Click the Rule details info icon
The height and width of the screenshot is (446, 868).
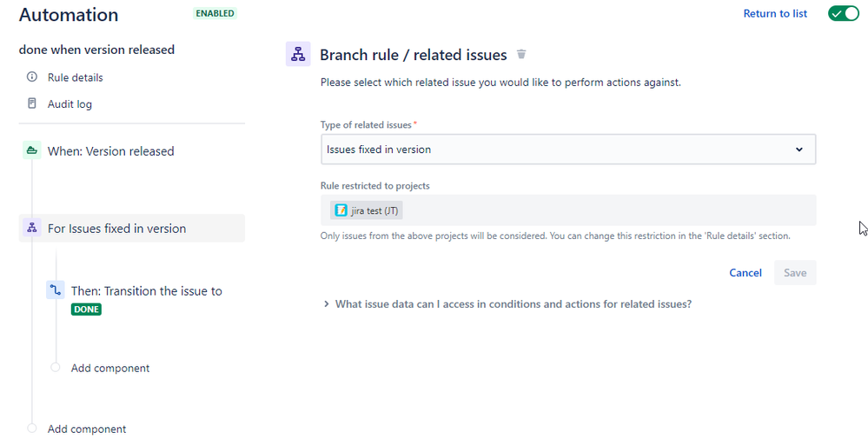pos(32,77)
